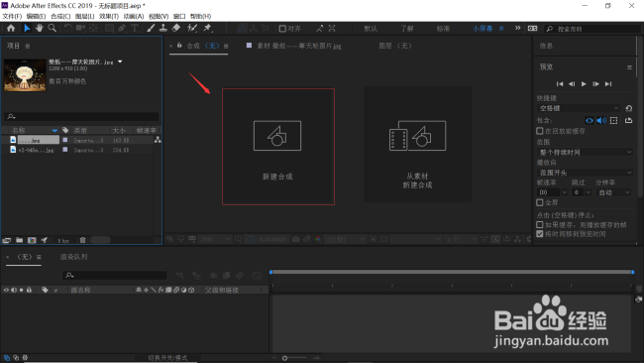Open the Preview panel menu icon
Image resolution: width=644 pixels, height=363 pixels.
pyautogui.click(x=629, y=67)
